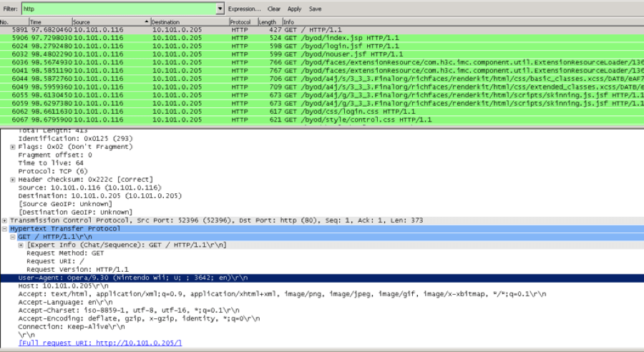
Task: Expand the Expert Info (Chat/Sequence) node
Action: point(21,245)
